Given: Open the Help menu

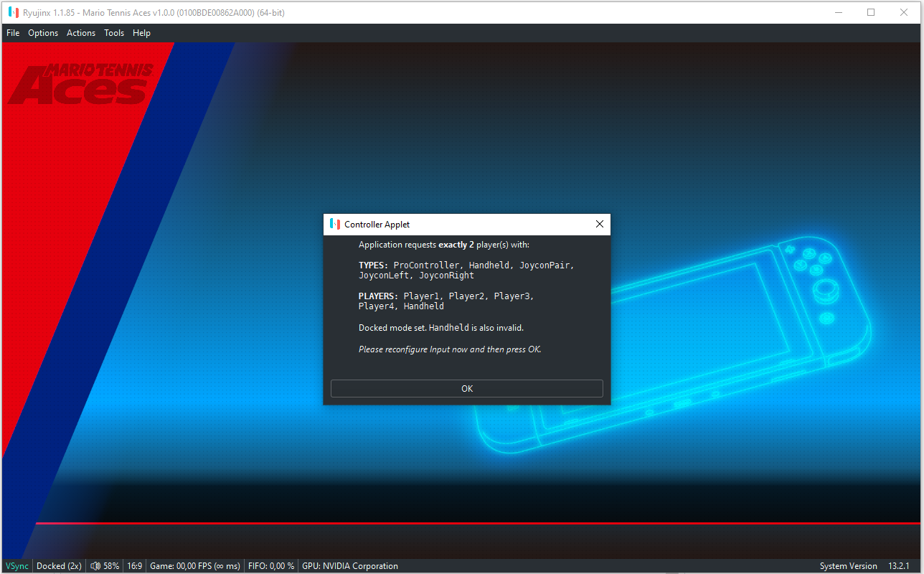Looking at the screenshot, I should click(141, 33).
